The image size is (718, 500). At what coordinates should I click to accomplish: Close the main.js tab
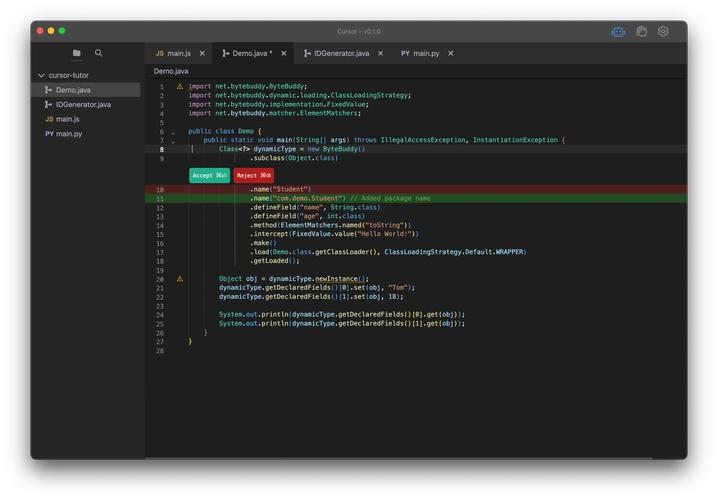pyautogui.click(x=202, y=53)
